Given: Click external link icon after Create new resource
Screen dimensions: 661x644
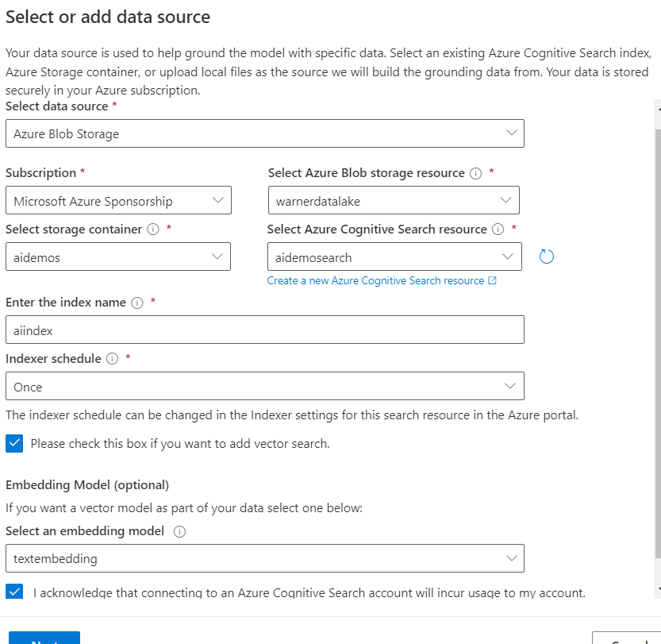Looking at the screenshot, I should point(493,280).
